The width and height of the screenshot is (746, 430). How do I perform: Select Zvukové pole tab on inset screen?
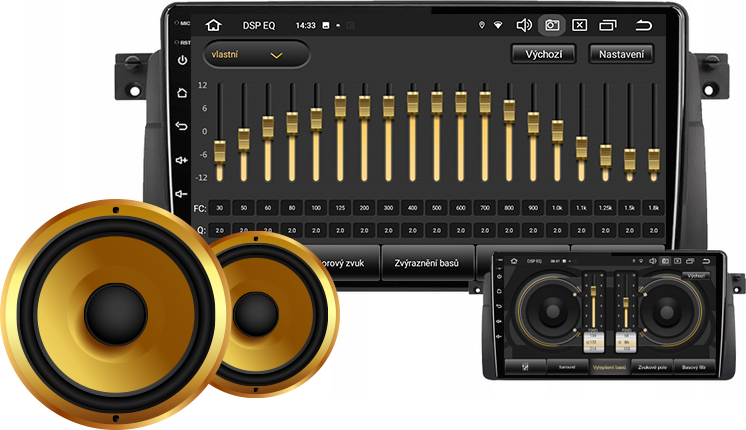pos(652,367)
